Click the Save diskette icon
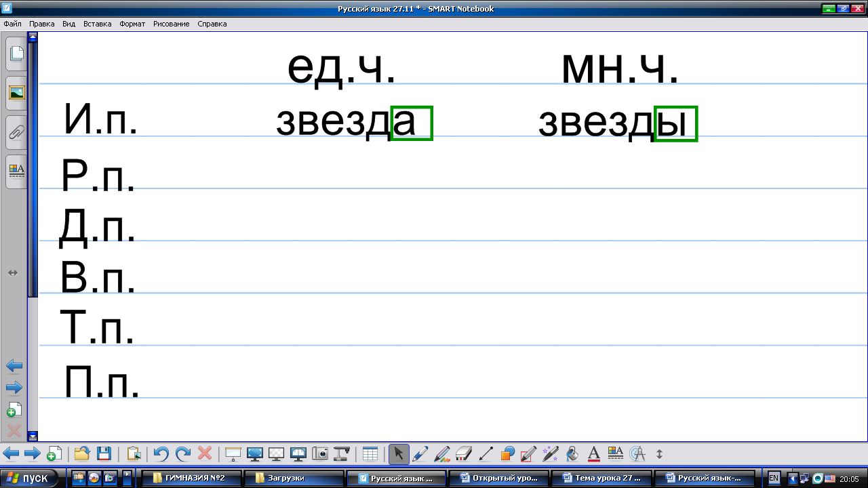The width and height of the screenshot is (868, 488). coord(104,453)
